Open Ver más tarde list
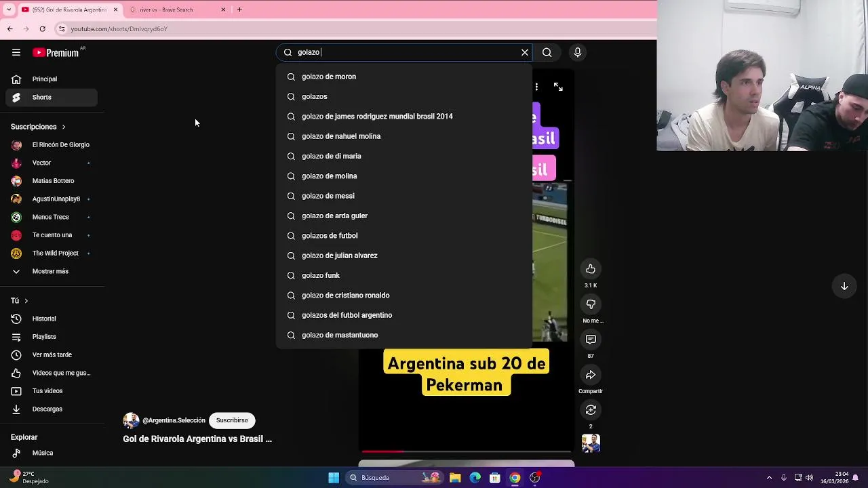 click(52, 355)
